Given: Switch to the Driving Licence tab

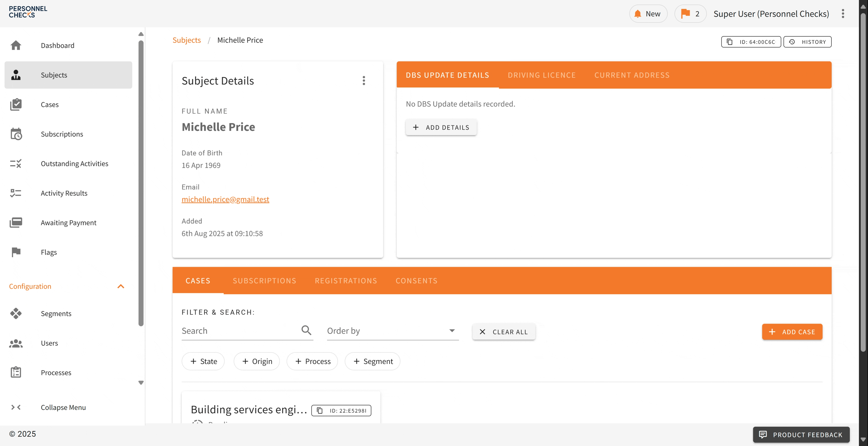Looking at the screenshot, I should click(x=541, y=75).
